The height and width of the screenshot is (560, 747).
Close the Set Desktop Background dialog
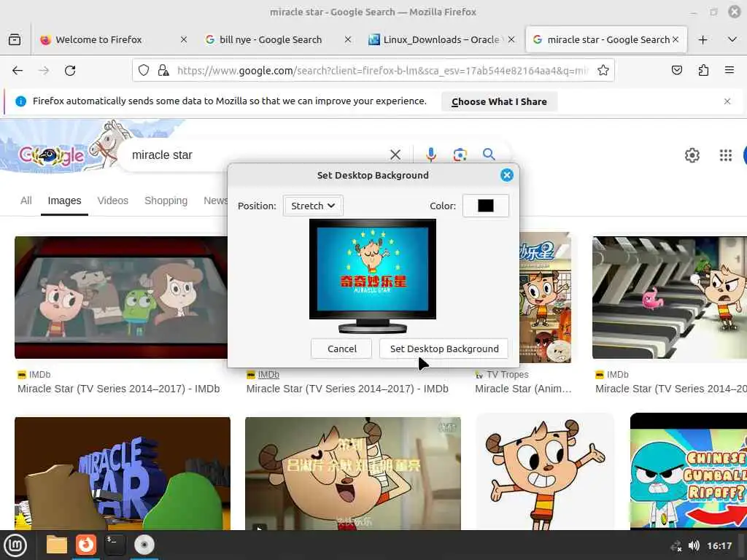click(x=507, y=175)
